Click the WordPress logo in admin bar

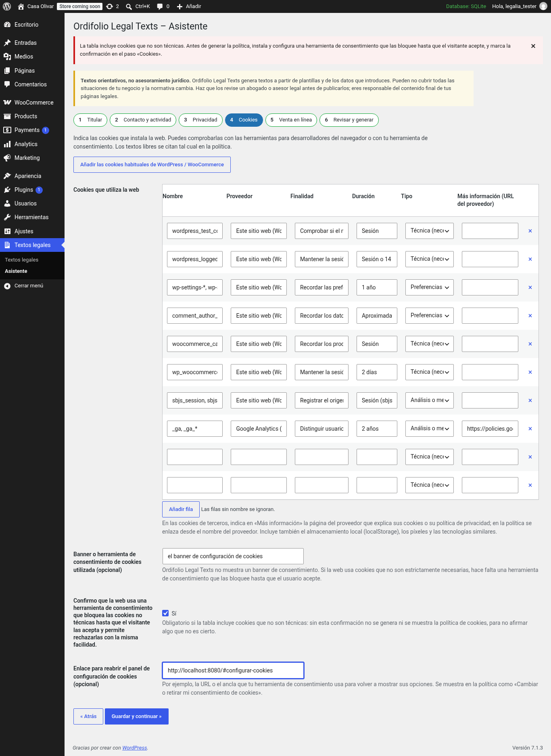(7, 6)
